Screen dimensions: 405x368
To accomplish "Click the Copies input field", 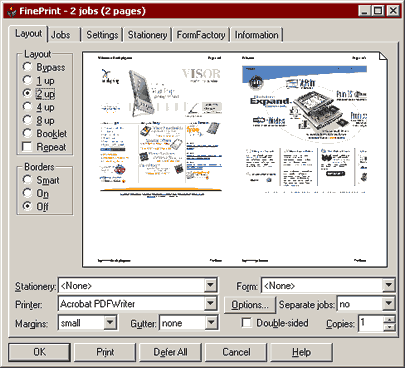I will click(371, 323).
